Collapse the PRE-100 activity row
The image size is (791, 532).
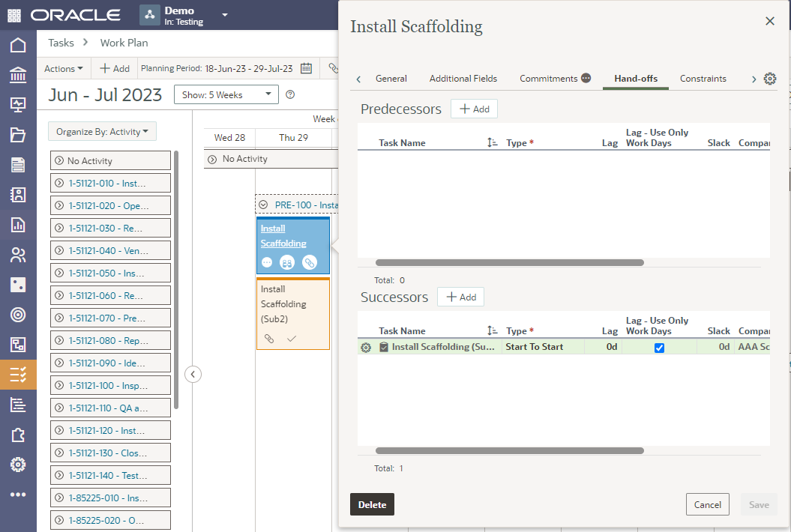[263, 205]
